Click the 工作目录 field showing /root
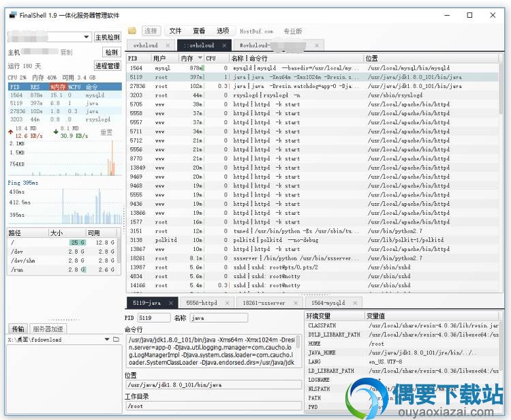This screenshot has width=511, height=420. (214, 406)
